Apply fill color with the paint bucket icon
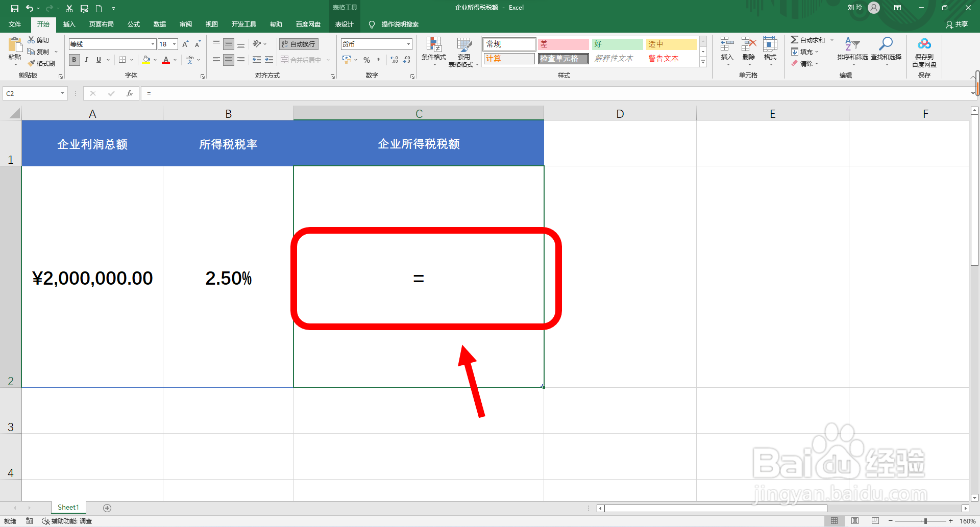980x527 pixels. 146,60
